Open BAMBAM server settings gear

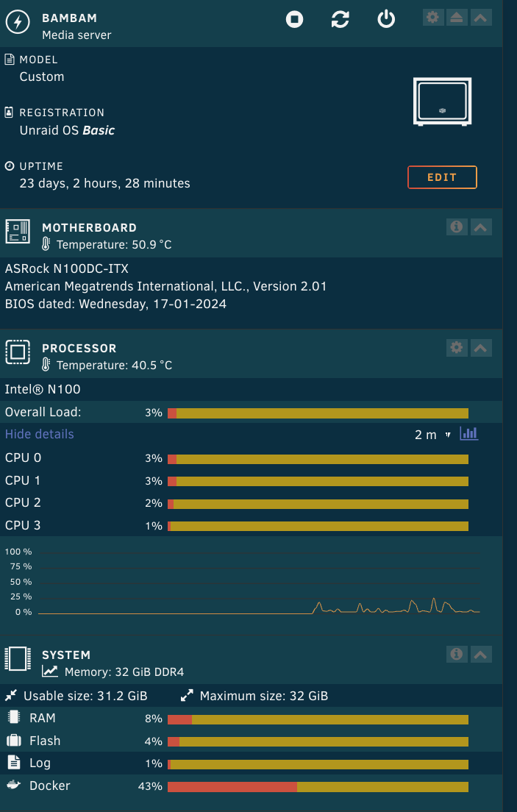pyautogui.click(x=432, y=17)
